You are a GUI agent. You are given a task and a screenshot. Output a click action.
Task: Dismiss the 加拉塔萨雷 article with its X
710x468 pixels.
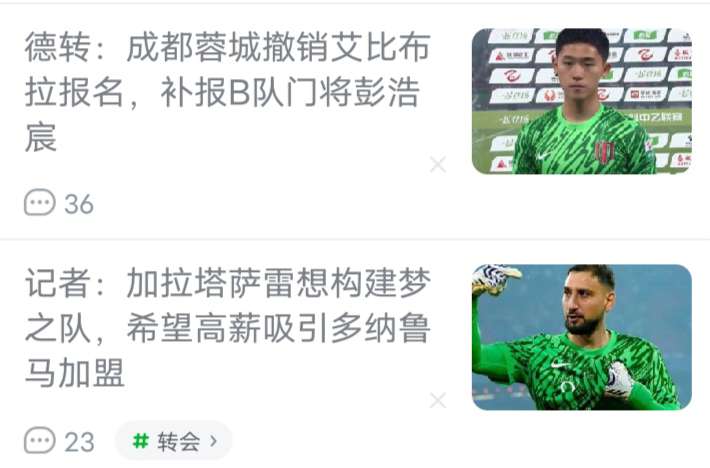(438, 401)
